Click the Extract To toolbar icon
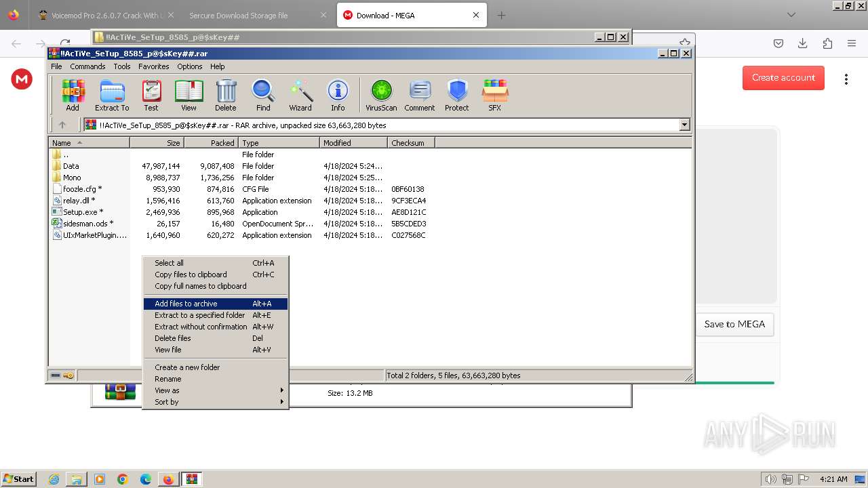This screenshot has height=488, width=868. 112,95
